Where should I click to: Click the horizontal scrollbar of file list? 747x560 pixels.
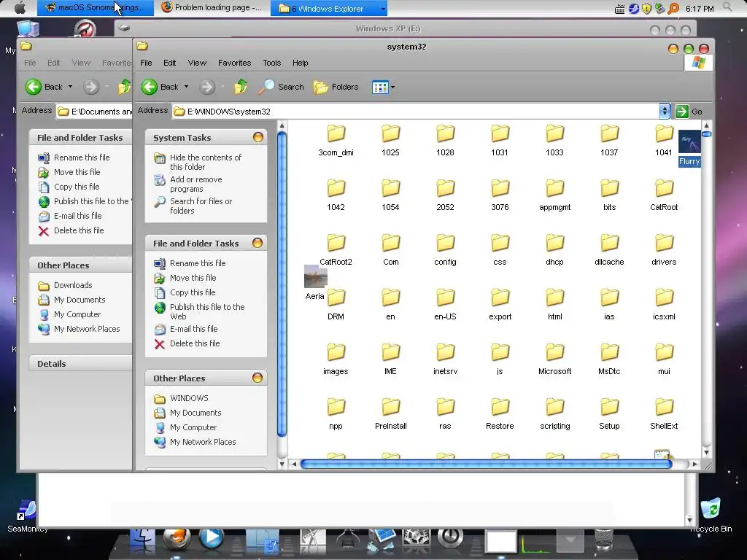(x=486, y=464)
